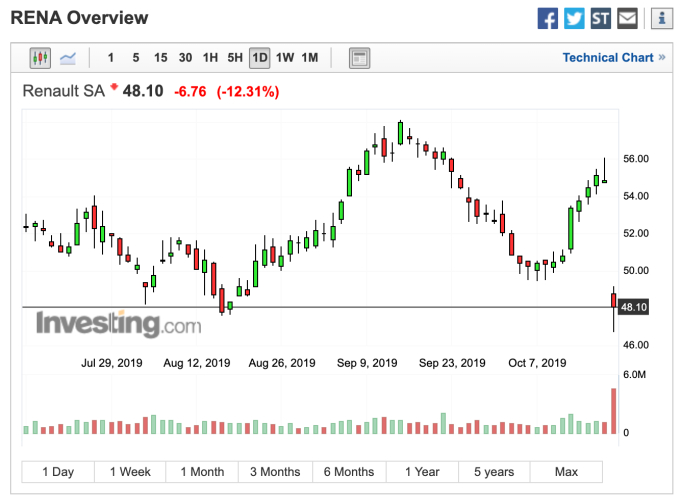Select 5H interval
Screen dimensions: 680x502
(235, 58)
